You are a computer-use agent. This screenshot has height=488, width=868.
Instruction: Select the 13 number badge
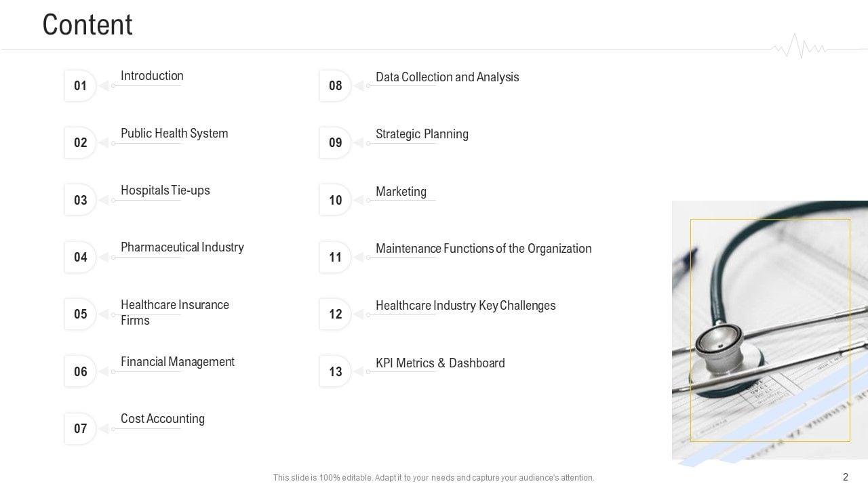point(336,371)
